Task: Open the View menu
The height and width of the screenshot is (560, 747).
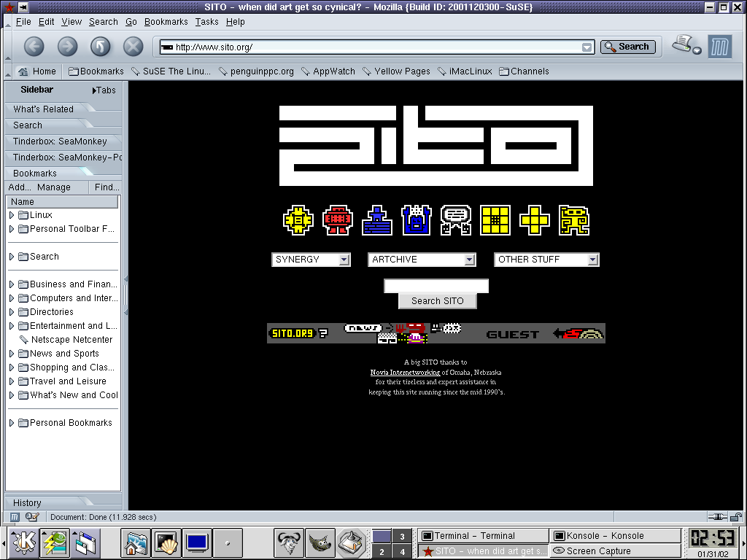Action: coord(71,22)
